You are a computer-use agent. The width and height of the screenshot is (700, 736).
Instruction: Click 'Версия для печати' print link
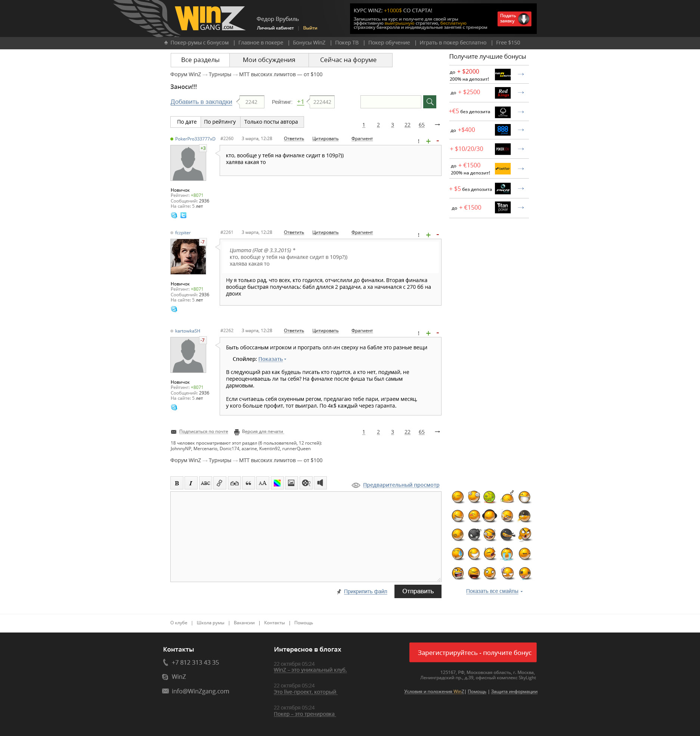pyautogui.click(x=263, y=432)
